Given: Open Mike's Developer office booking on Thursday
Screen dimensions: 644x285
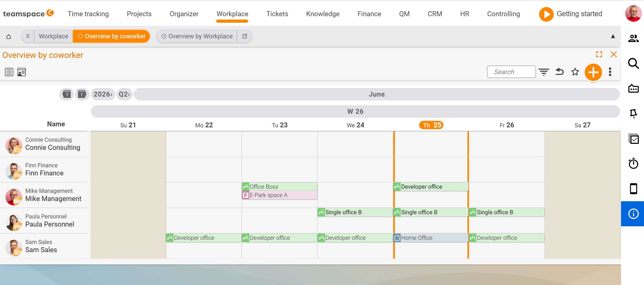Looking at the screenshot, I should [431, 187].
